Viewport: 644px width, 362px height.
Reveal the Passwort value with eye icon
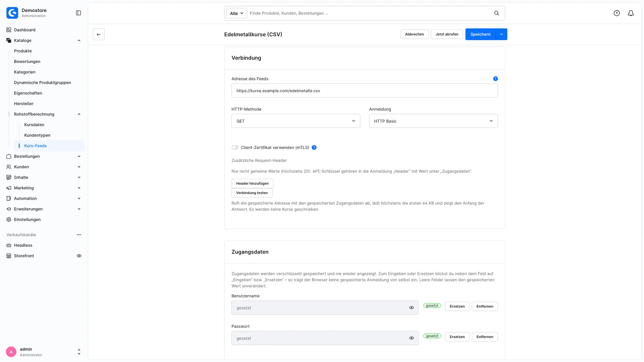(412, 338)
